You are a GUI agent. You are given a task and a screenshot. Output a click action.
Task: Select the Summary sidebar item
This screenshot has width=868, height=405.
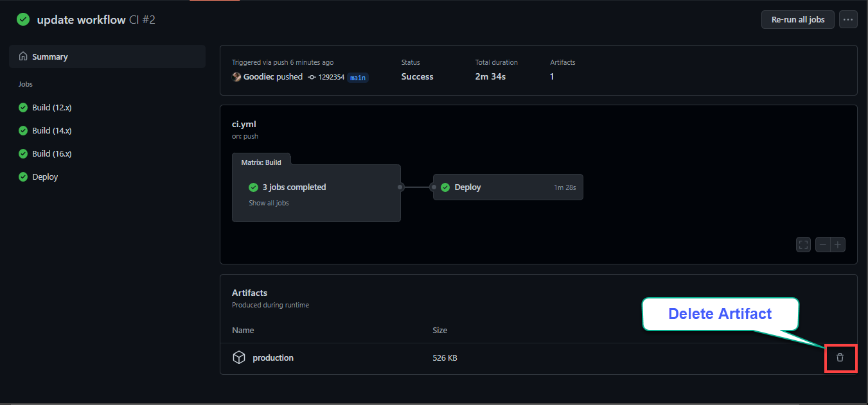pos(107,56)
